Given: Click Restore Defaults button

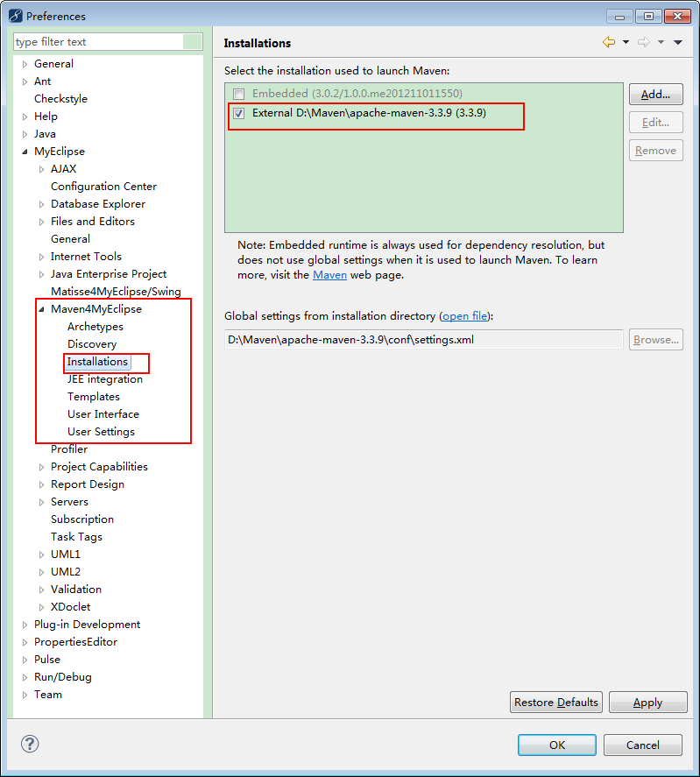Looking at the screenshot, I should [x=556, y=703].
